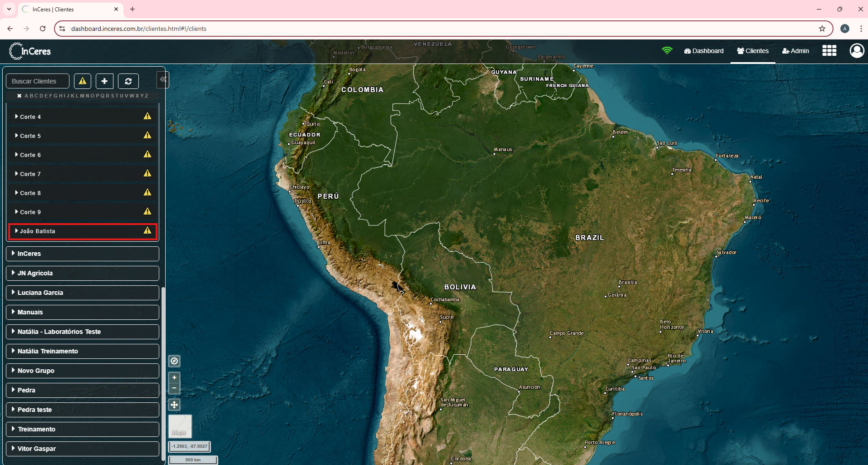This screenshot has width=868, height=465.
Task: Expand the Treinamento client group
Action: [83, 429]
